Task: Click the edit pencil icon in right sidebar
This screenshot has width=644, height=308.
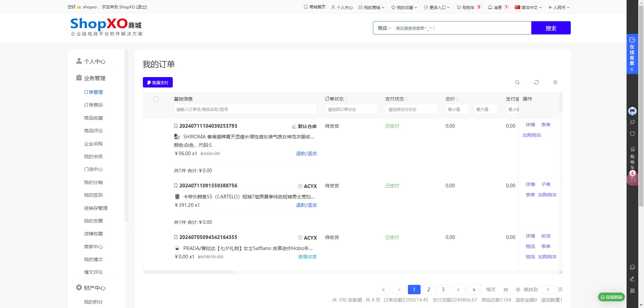Action: [x=632, y=279]
